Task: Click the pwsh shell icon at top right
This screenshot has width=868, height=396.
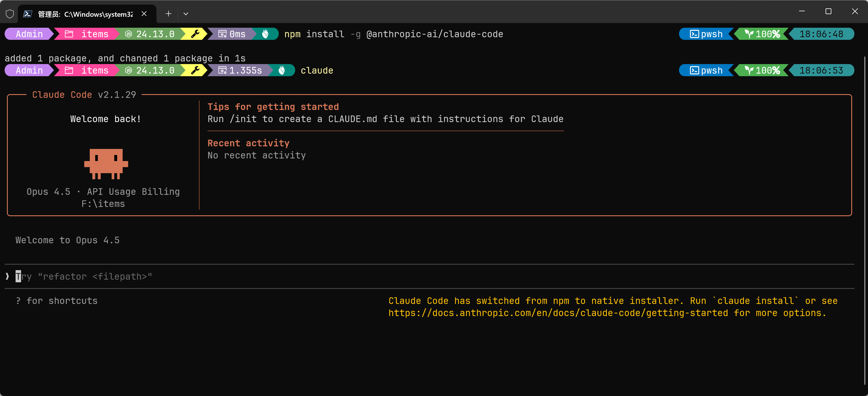Action: (694, 34)
